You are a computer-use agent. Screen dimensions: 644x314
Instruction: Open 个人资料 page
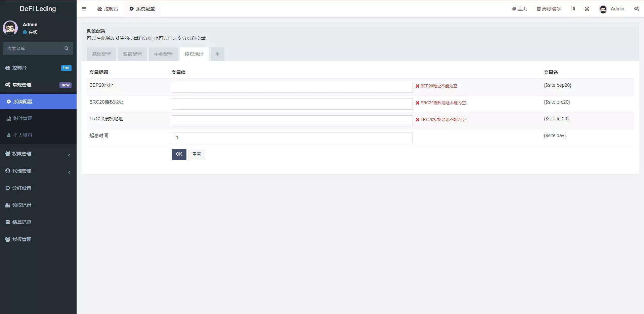[23, 135]
